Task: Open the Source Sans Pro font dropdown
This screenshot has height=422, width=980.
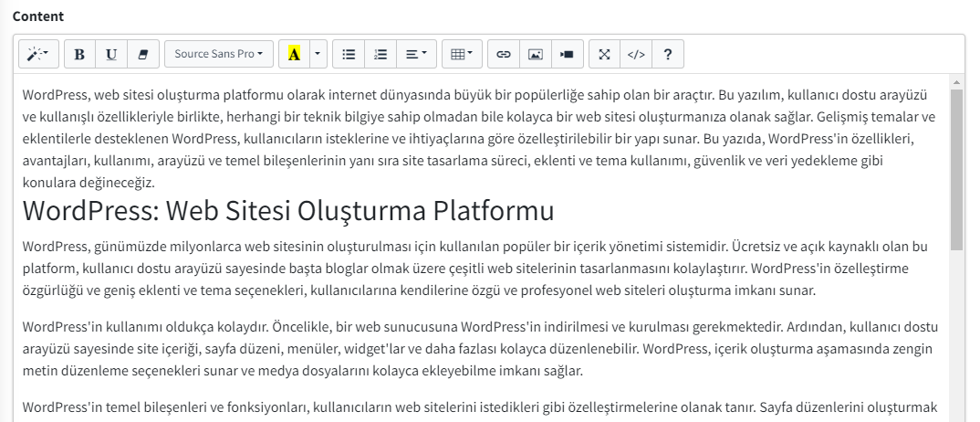Action: click(219, 55)
